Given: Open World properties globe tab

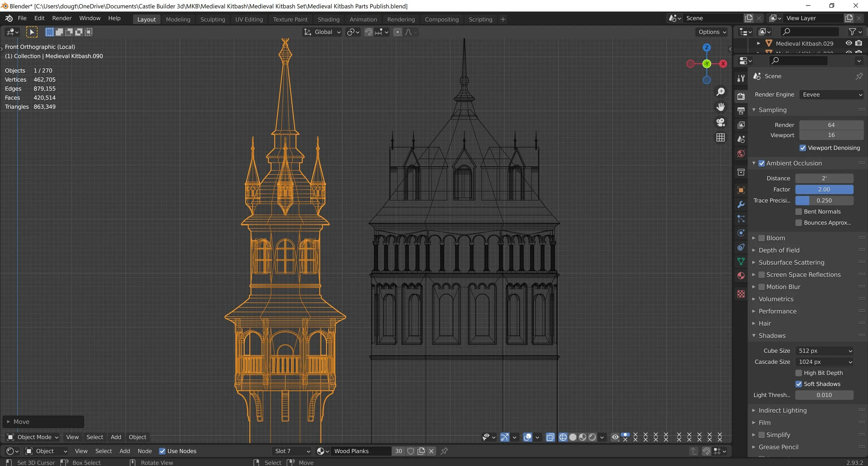Looking at the screenshot, I should click(x=741, y=154).
